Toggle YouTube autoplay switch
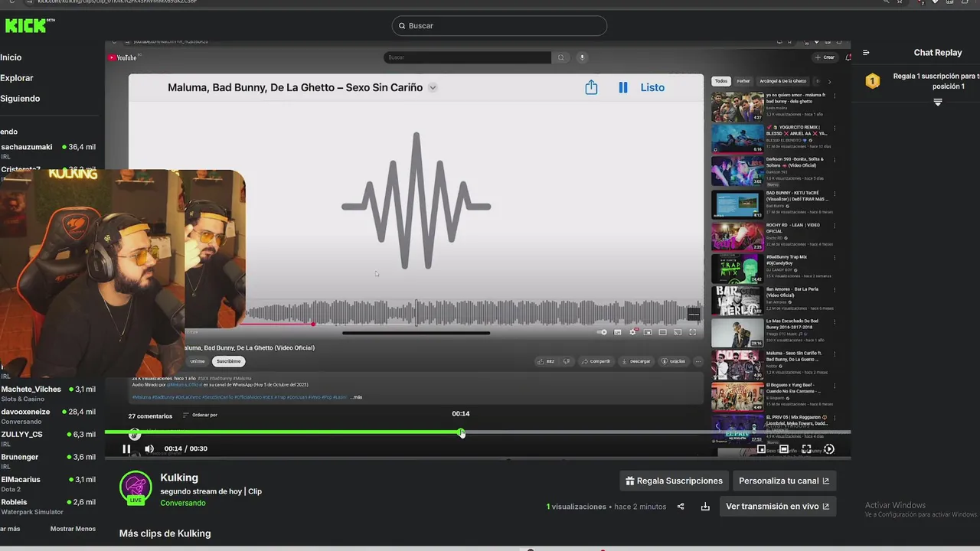980x551 pixels. coord(602,332)
